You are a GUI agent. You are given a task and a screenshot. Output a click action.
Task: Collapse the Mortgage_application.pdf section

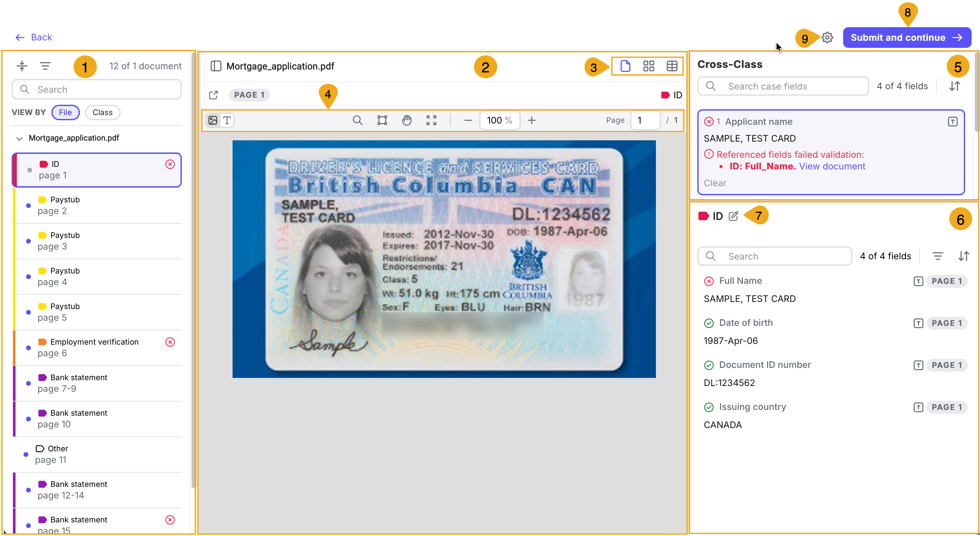pyautogui.click(x=19, y=138)
